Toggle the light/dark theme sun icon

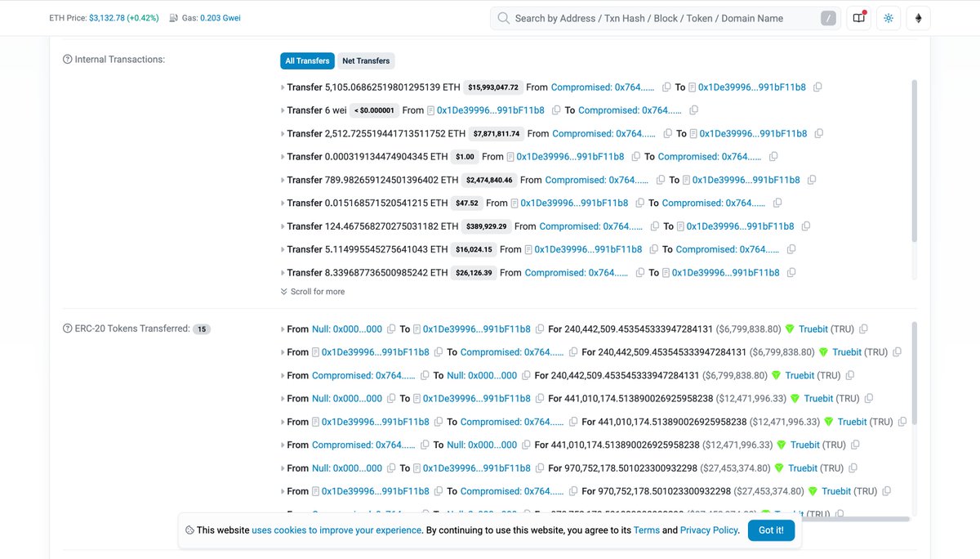888,17
